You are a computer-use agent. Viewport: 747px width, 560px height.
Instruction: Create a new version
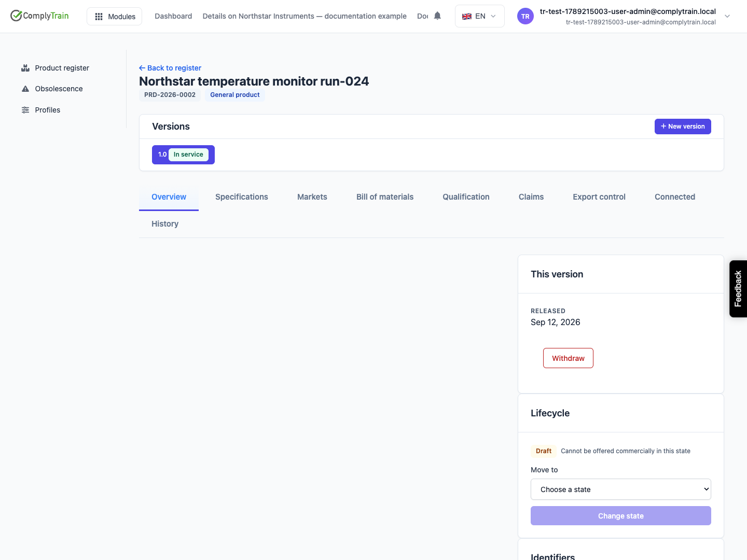click(x=683, y=127)
